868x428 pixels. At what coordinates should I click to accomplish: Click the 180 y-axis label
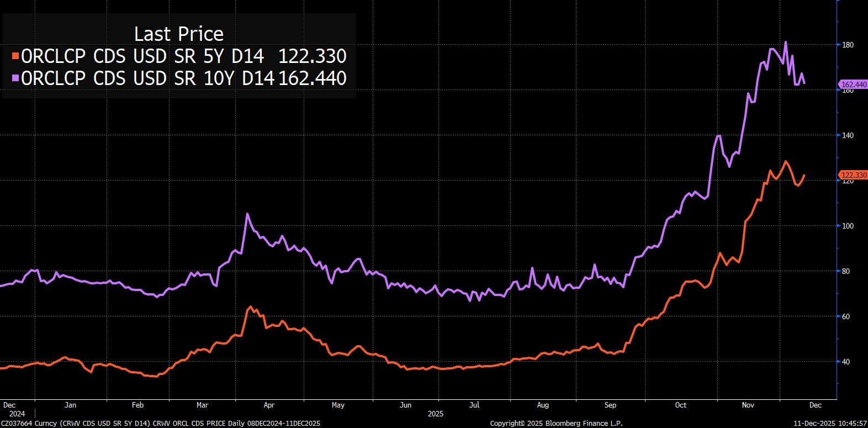click(848, 45)
